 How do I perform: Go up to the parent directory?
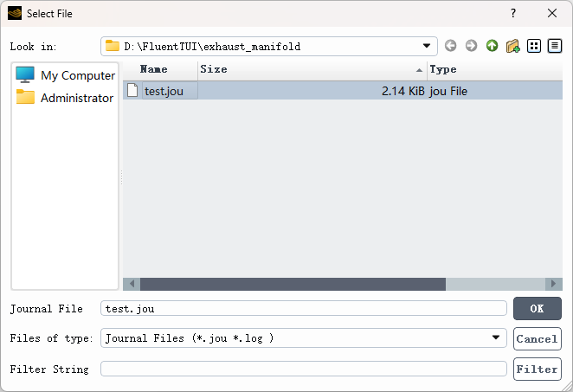click(492, 46)
